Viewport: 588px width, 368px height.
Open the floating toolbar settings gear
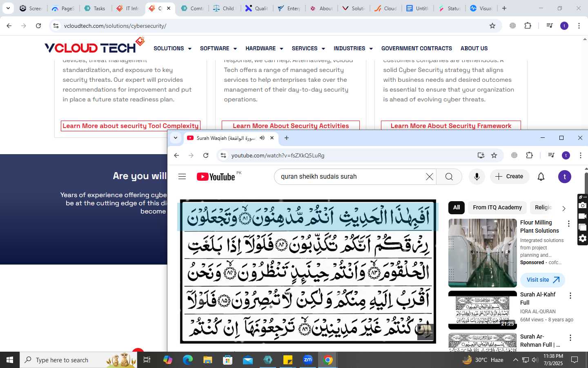[x=583, y=238]
